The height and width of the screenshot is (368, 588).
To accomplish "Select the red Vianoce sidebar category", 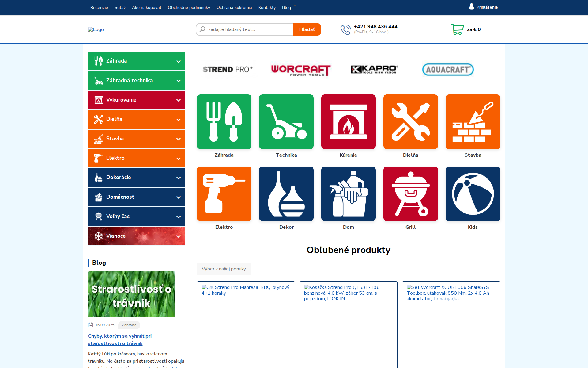I will pyautogui.click(x=136, y=236).
